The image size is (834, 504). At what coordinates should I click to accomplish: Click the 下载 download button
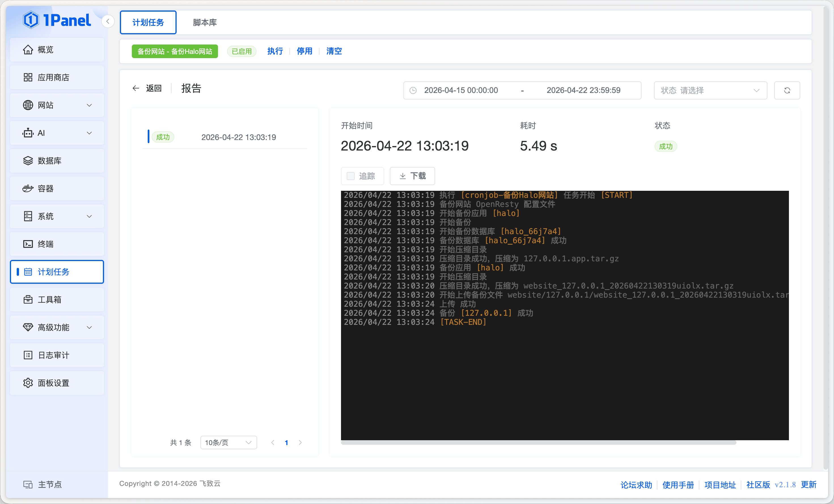(x=412, y=176)
